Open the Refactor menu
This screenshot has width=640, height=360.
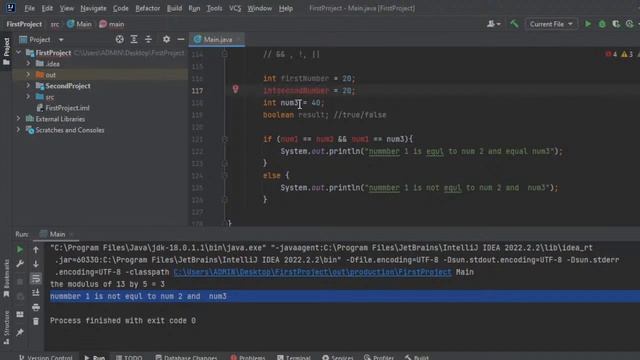148,8
